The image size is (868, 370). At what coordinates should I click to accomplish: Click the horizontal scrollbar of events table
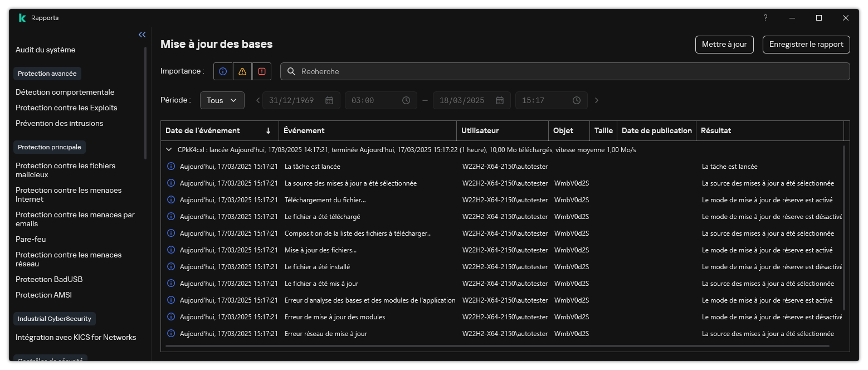point(497,346)
